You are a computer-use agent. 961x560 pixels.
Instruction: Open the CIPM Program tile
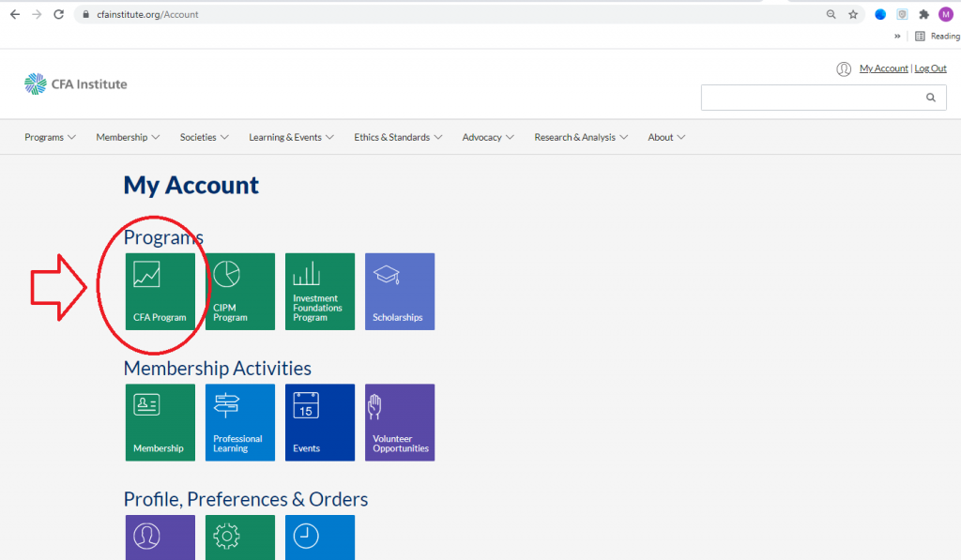tap(240, 292)
